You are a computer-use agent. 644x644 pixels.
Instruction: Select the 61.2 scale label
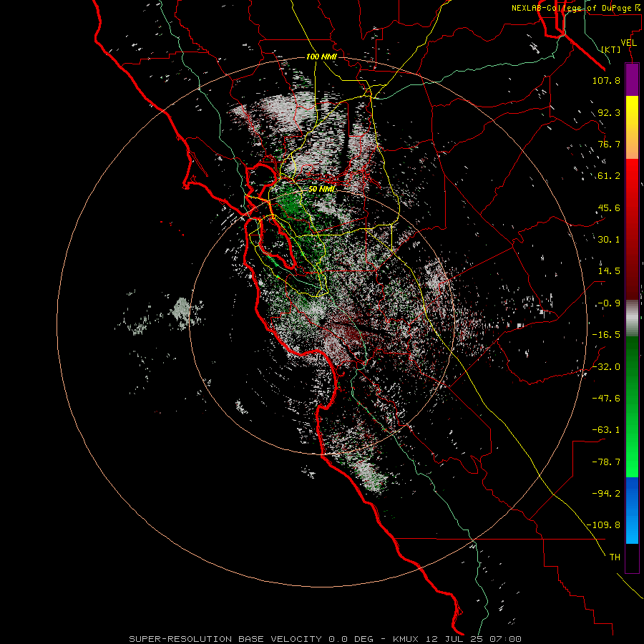coord(609,176)
